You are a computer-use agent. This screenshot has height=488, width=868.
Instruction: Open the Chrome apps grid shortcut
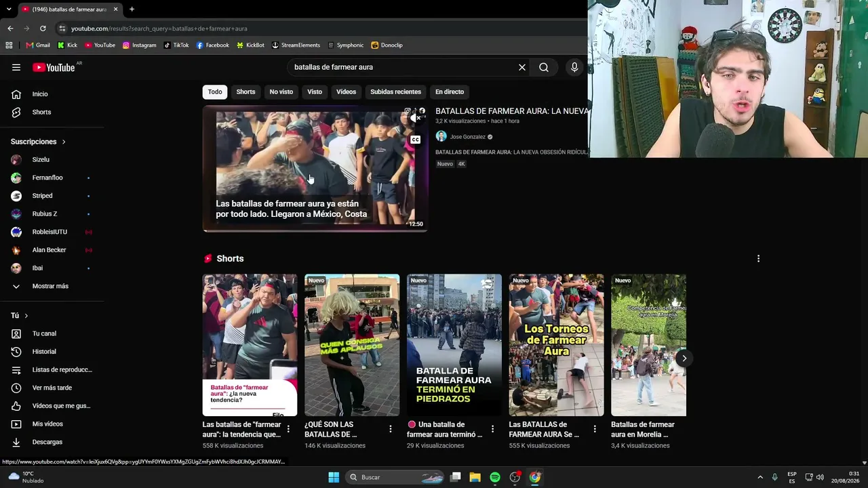pos(9,45)
